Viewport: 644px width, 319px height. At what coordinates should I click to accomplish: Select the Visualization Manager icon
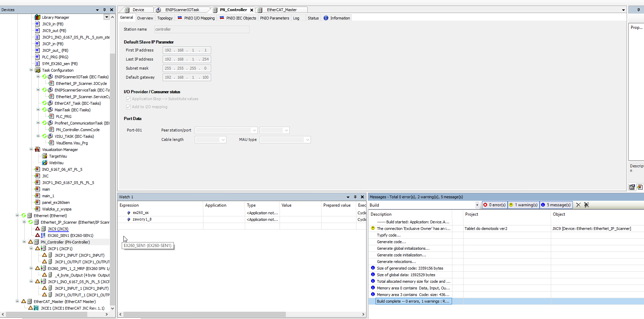[x=38, y=150]
